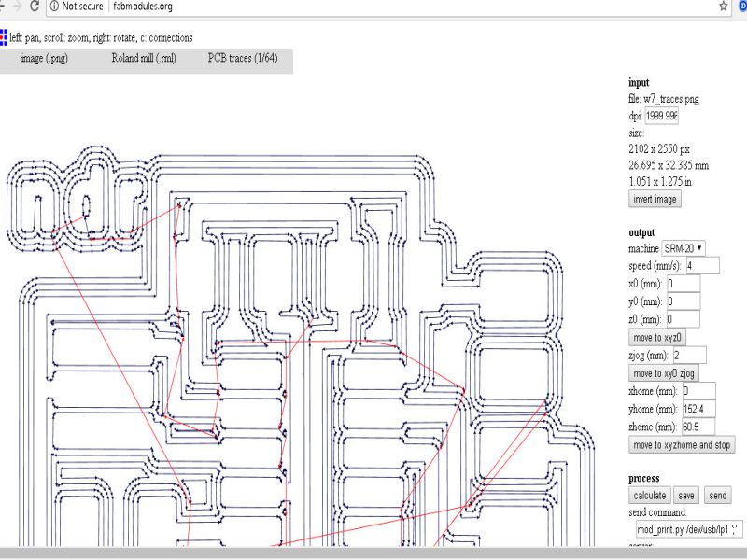Click the pan/zoom/rotate instructions text
This screenshot has height=560, width=747.
(x=101, y=38)
